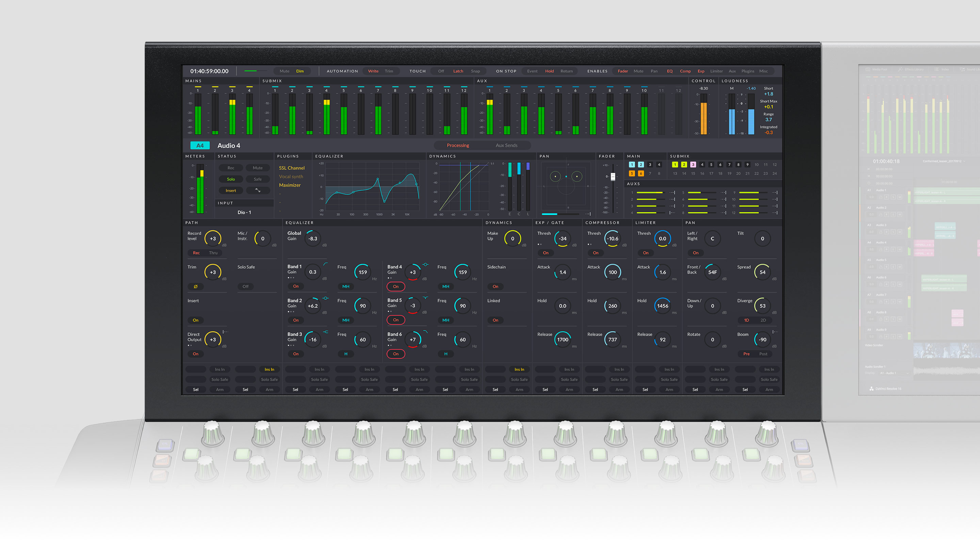Change Band 1 Freq range MH selector
980x551 pixels.
tap(345, 286)
